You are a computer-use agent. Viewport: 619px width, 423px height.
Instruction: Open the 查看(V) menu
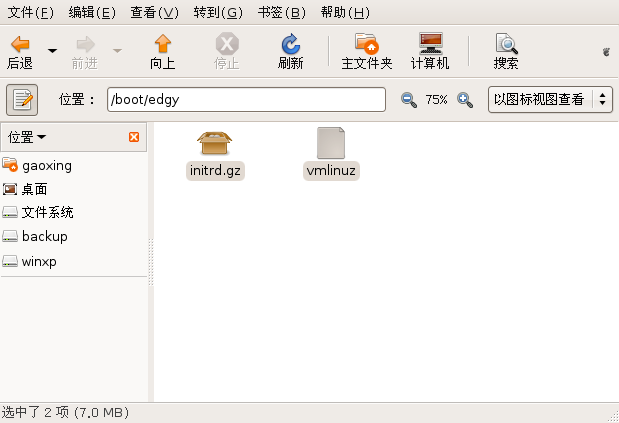[x=154, y=13]
